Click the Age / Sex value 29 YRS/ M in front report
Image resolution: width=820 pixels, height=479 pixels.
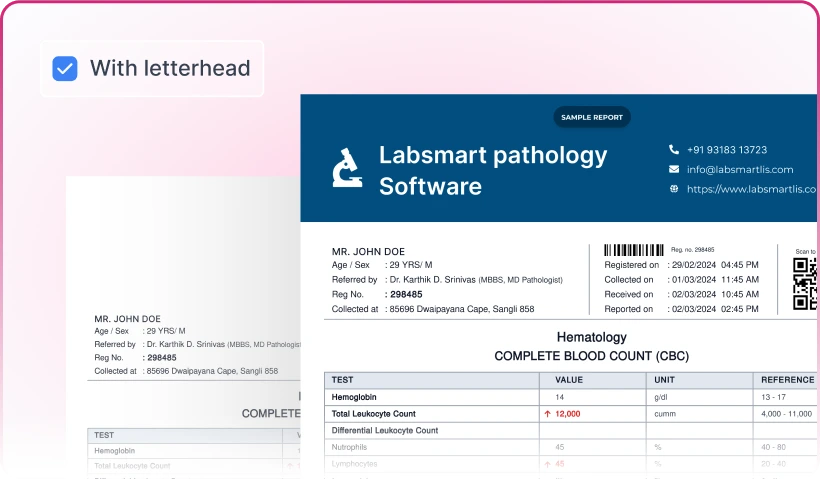pos(411,265)
